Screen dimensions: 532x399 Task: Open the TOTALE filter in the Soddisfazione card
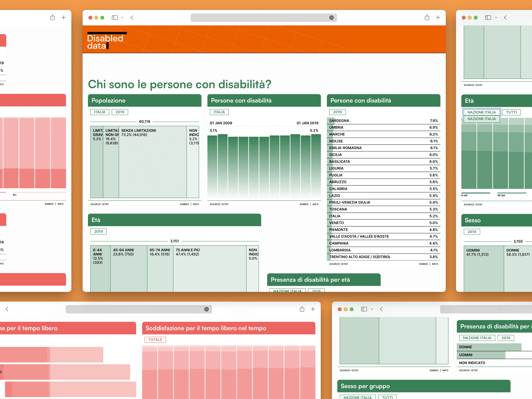(x=155, y=340)
